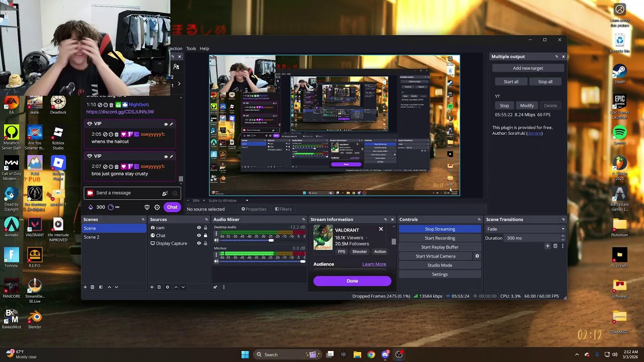The image size is (644, 362).
Task: Click Start all in Multiple output
Action: coord(511,82)
